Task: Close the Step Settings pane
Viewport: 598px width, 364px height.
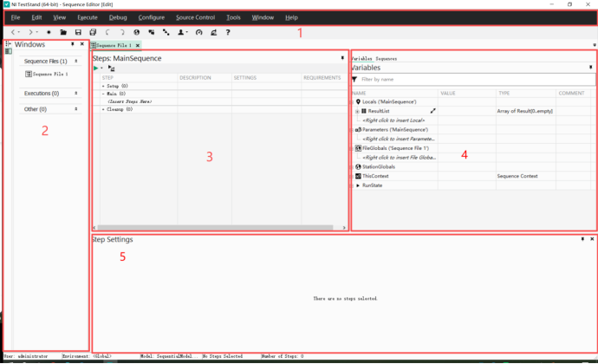Action: (x=592, y=239)
